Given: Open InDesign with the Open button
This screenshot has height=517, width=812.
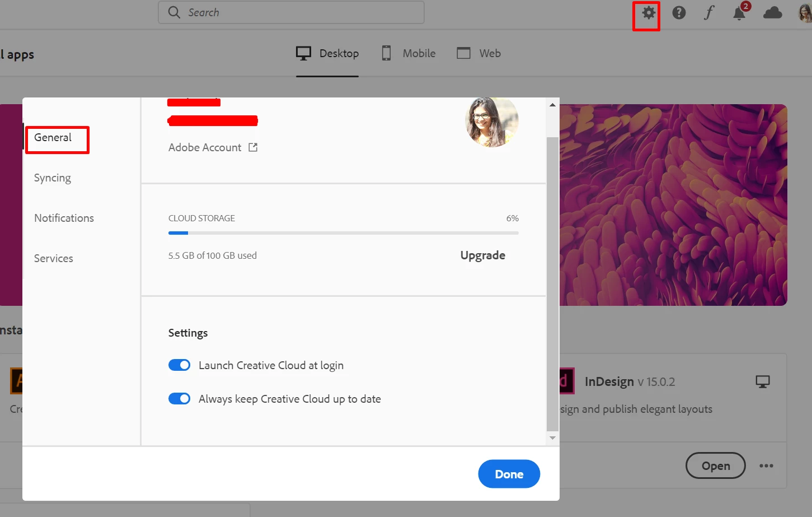Looking at the screenshot, I should (x=715, y=465).
